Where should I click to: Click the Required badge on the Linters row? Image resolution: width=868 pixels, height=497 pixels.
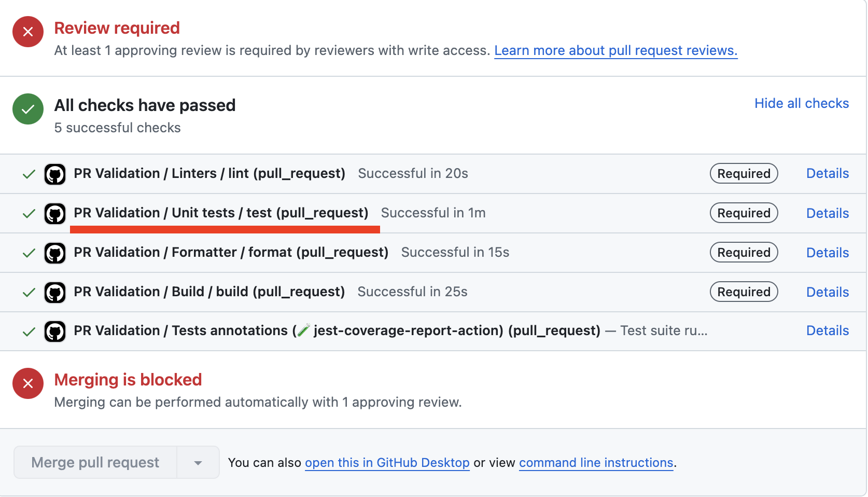[x=744, y=173]
